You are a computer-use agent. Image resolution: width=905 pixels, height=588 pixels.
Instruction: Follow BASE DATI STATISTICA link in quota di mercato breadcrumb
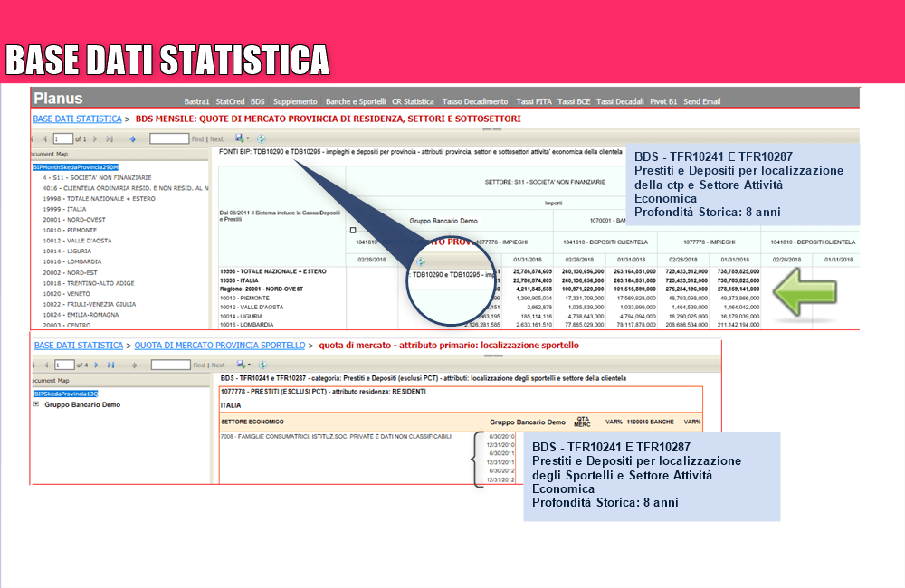[79, 346]
